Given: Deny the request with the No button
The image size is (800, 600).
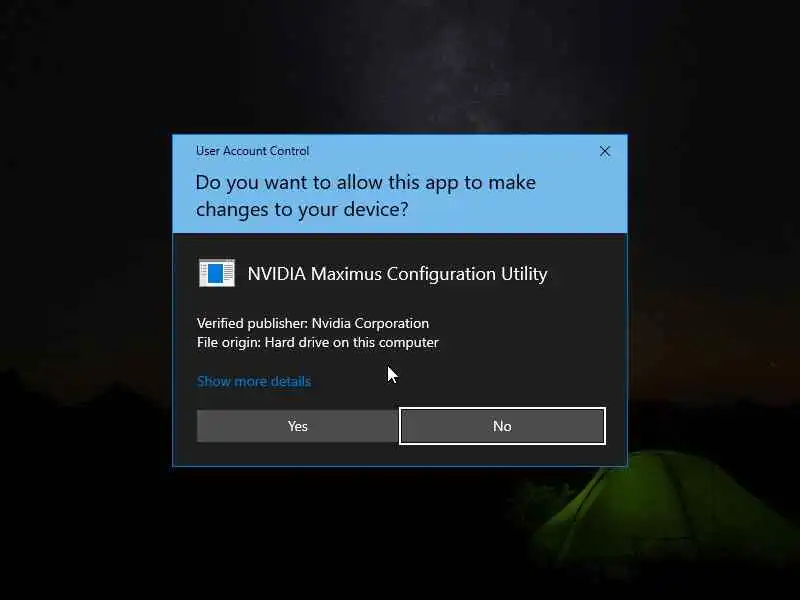Looking at the screenshot, I should (503, 426).
